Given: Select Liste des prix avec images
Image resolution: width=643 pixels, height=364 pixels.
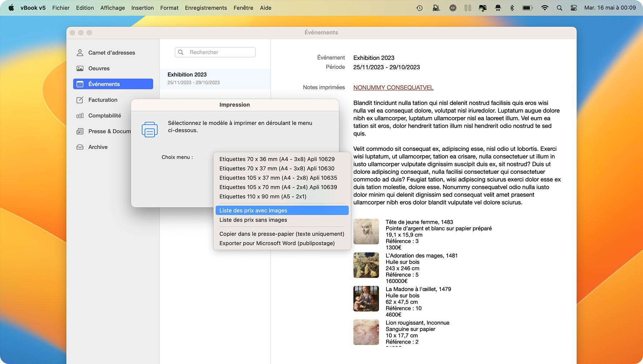Looking at the screenshot, I should pos(282,211).
